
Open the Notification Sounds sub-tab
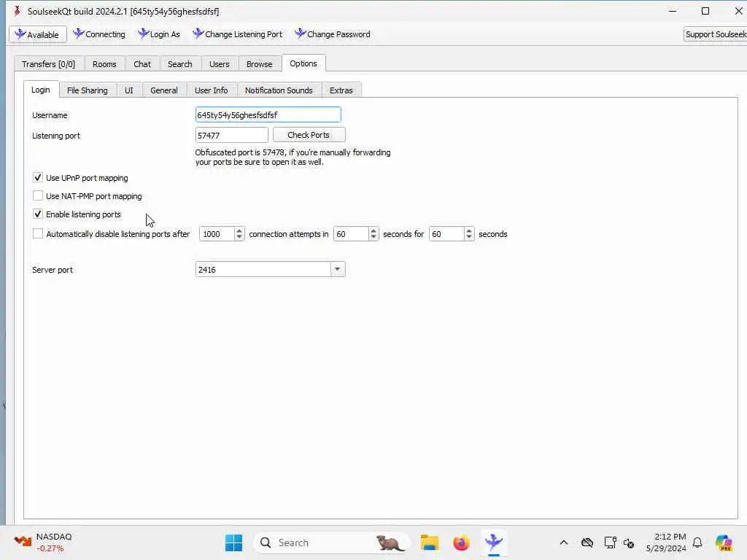(279, 90)
